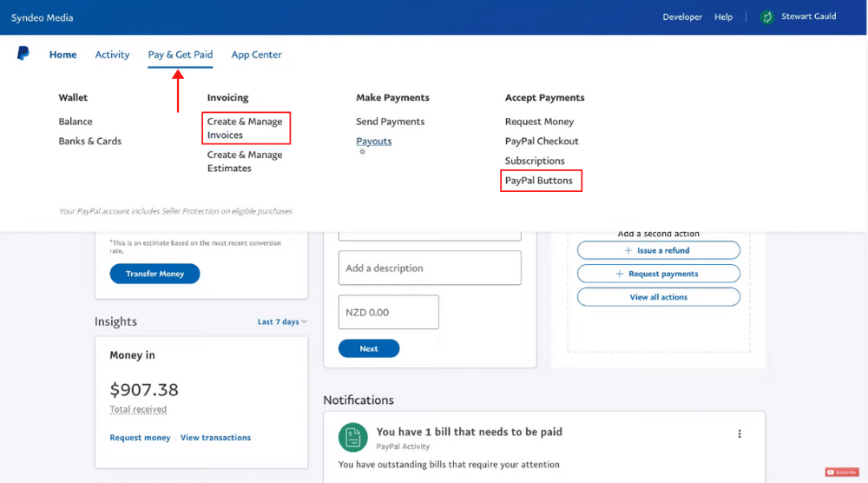Image resolution: width=868 pixels, height=483 pixels.
Task: Open the Stewart Gauld profile avatar icon
Action: pyautogui.click(x=766, y=17)
